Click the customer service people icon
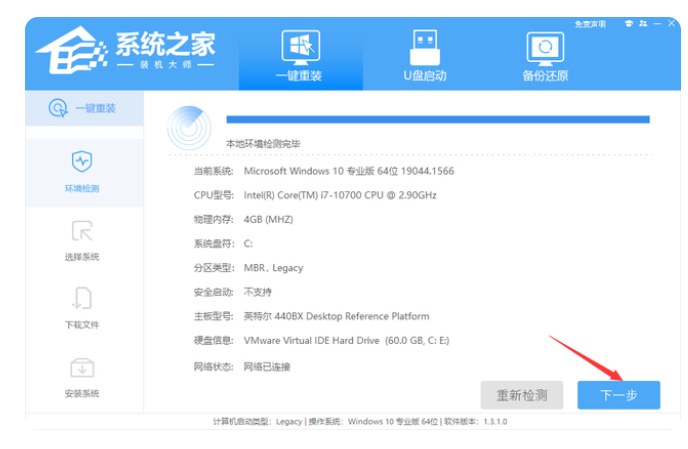The image size is (688, 449). coord(643,24)
